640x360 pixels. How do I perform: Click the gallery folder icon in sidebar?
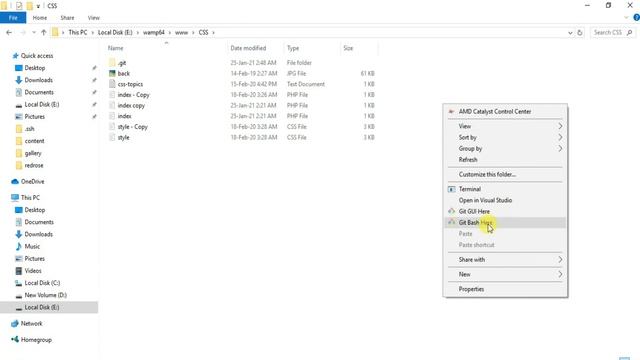tap(19, 153)
